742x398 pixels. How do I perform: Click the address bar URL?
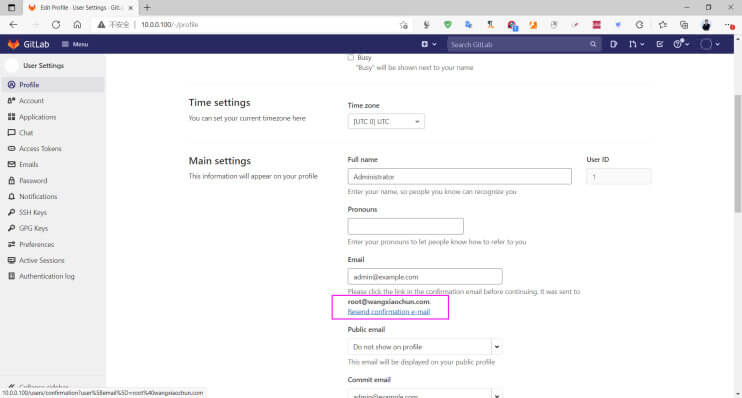click(169, 25)
